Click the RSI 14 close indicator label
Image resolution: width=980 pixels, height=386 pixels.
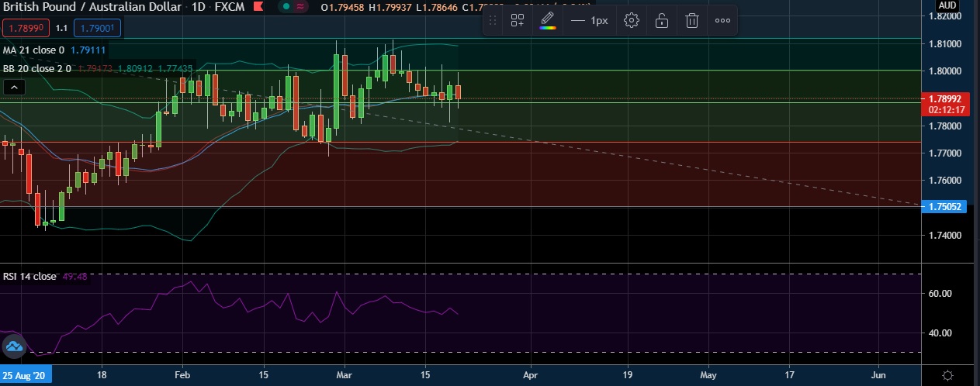click(x=29, y=277)
